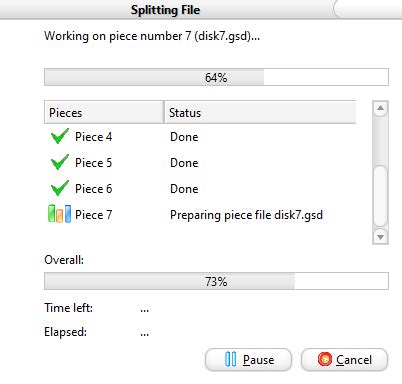
Task: Select the Piece 6 row
Action: 200,189
